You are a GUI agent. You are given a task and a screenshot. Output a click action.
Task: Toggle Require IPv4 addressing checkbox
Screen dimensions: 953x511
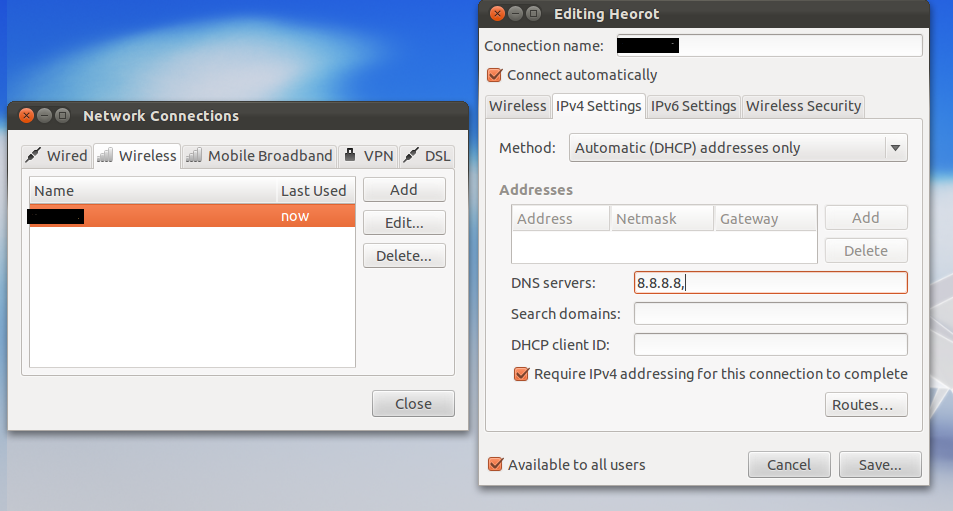pyautogui.click(x=521, y=374)
